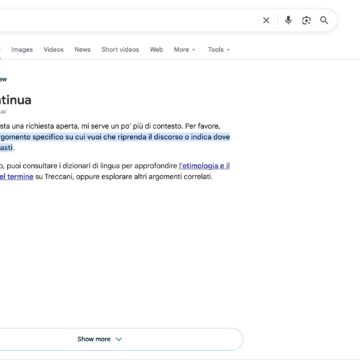Start voice search with microphone icon
This screenshot has height=360, width=360.
coord(288,20)
